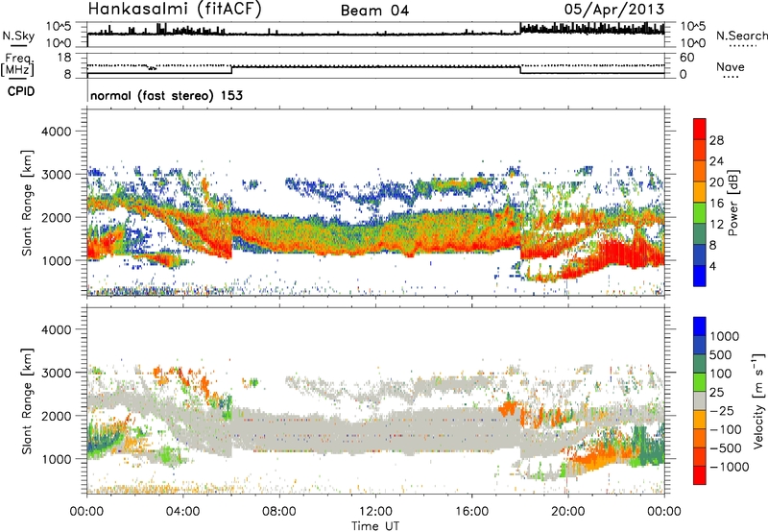Select the "12" value on power scale
Image resolution: width=768 pixels, height=532 pixels.
click(x=716, y=225)
